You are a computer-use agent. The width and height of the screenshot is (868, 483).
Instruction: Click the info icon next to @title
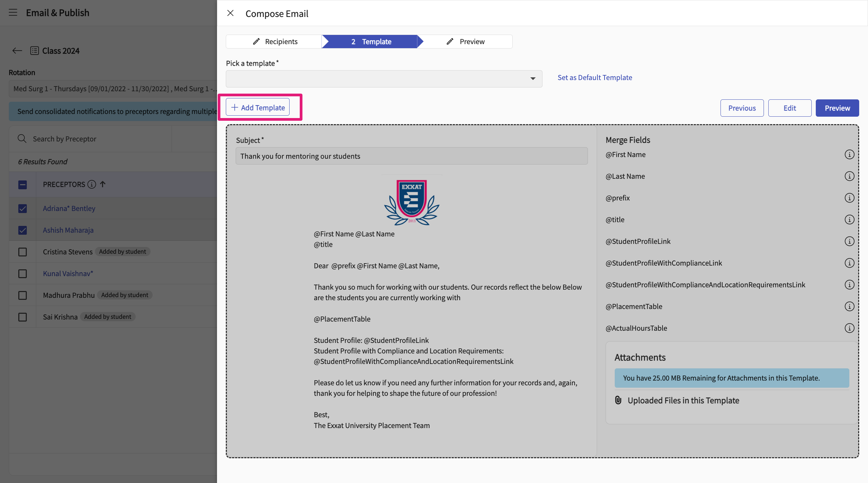tap(849, 220)
